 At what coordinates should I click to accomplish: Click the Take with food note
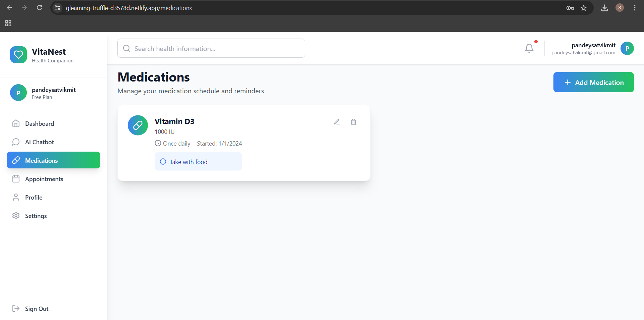tap(198, 162)
